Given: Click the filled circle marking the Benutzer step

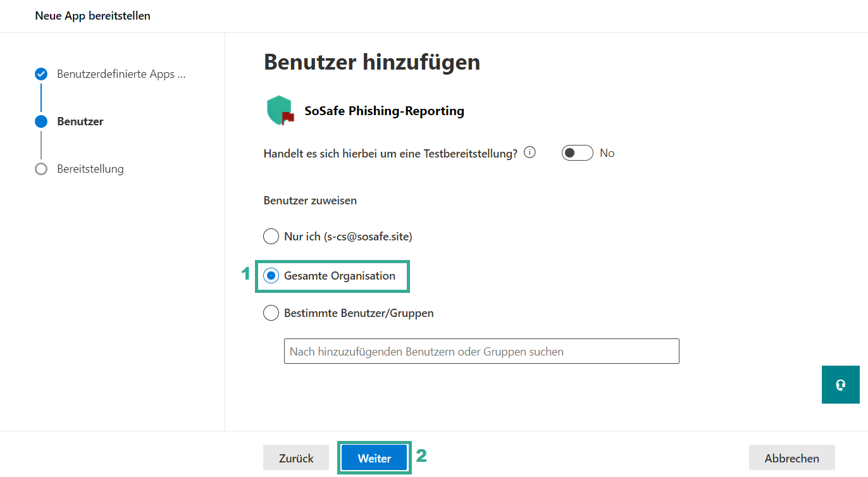Looking at the screenshot, I should coord(41,121).
